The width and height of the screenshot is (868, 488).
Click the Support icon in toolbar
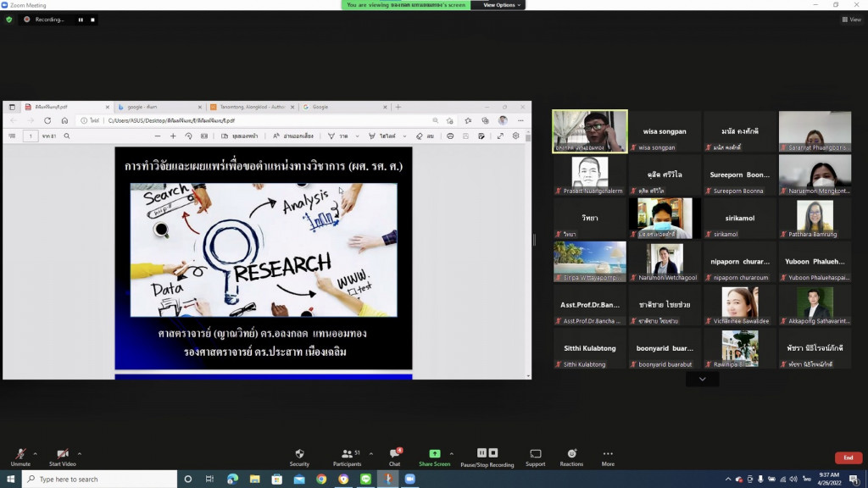[x=535, y=455]
